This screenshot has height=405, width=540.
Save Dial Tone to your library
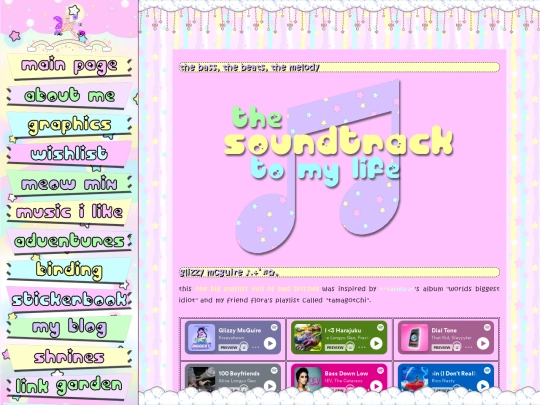click(x=457, y=347)
